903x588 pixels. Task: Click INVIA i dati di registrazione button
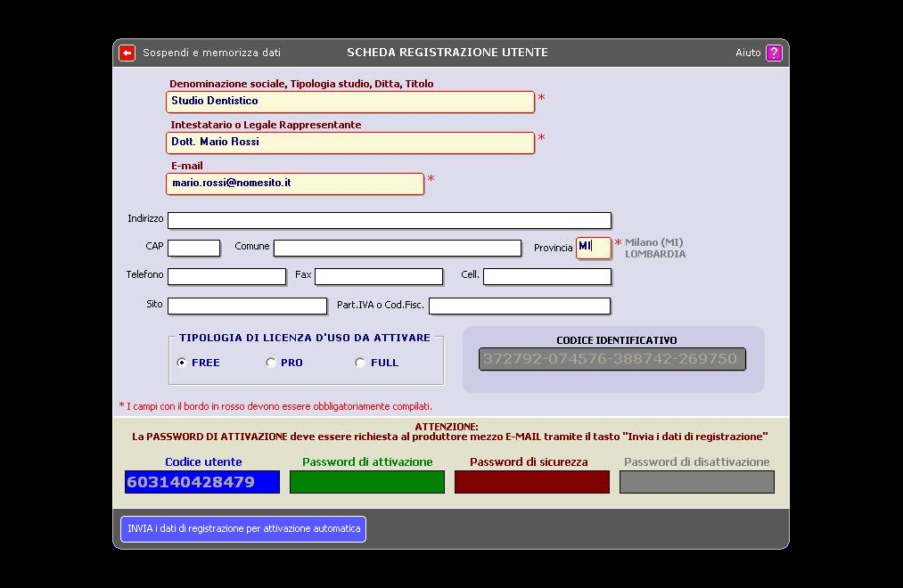click(243, 528)
